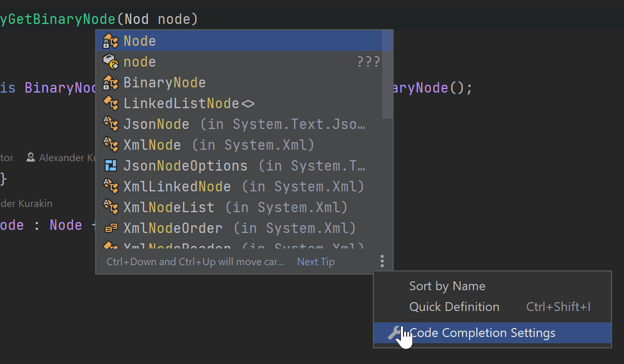This screenshot has width=624, height=364.
Task: Click the completion list scrollbar thumb
Action: [387, 74]
